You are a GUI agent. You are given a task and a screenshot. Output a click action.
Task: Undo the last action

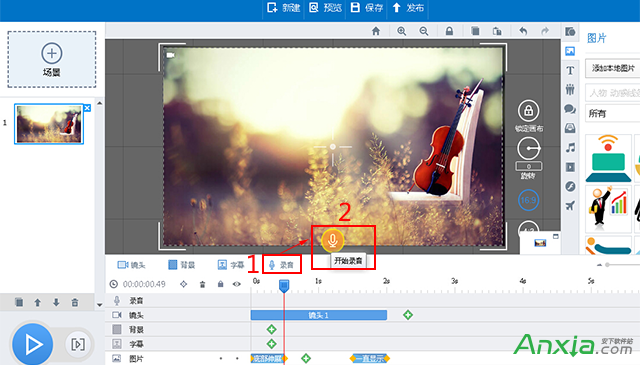[x=523, y=31]
